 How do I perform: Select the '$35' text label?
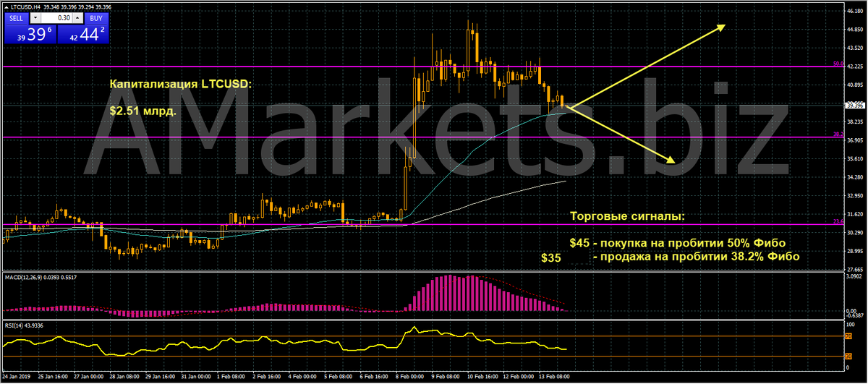point(550,257)
